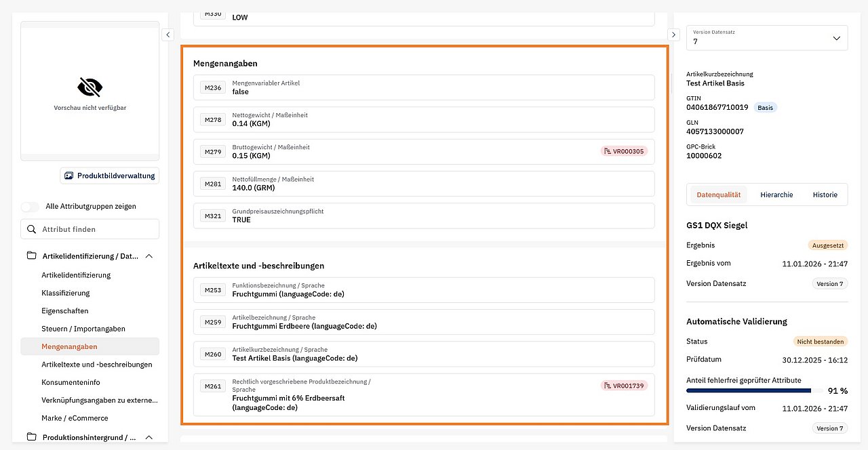
Task: Toggle 'Alle Attributgruppen zeigen' switch
Action: (30, 206)
